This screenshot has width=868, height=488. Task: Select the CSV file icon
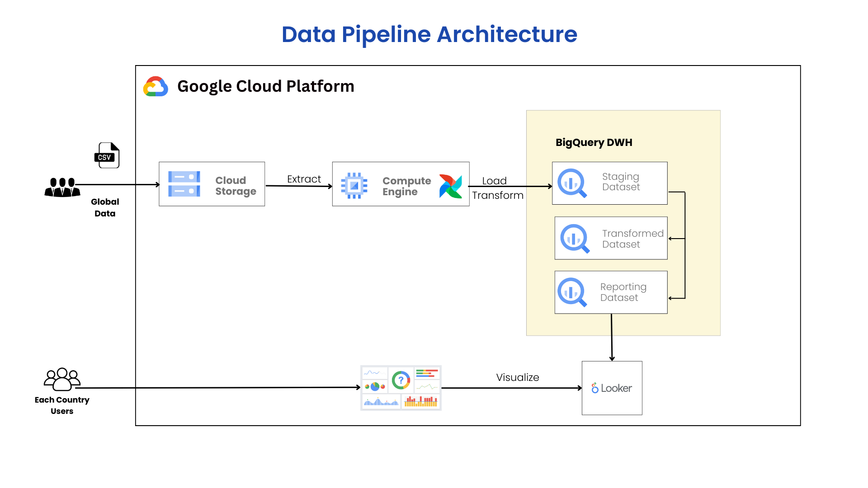107,155
